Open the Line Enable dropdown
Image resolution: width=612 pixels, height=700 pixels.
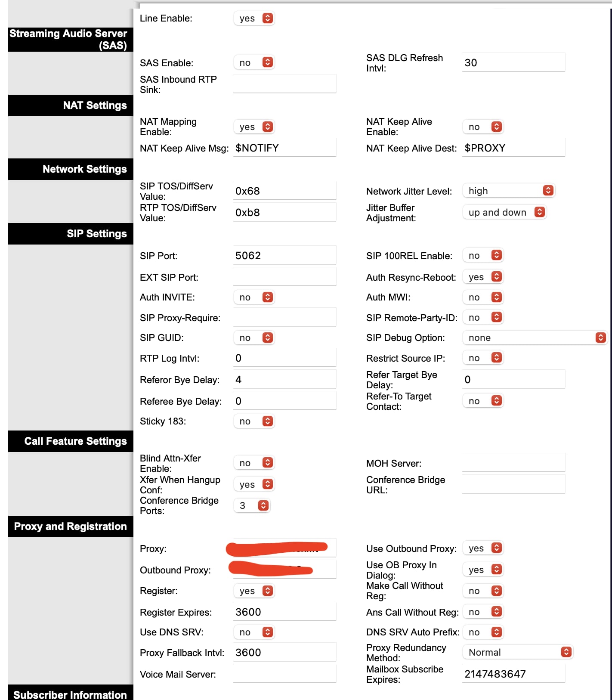point(254,18)
